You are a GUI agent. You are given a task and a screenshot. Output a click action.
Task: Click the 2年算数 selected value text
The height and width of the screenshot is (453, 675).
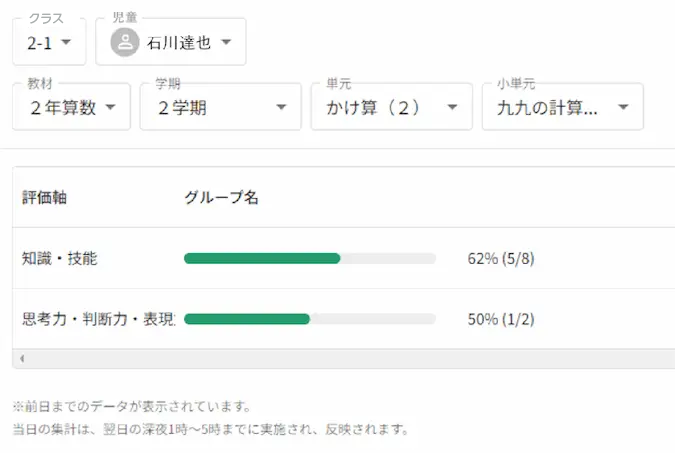tap(62, 108)
